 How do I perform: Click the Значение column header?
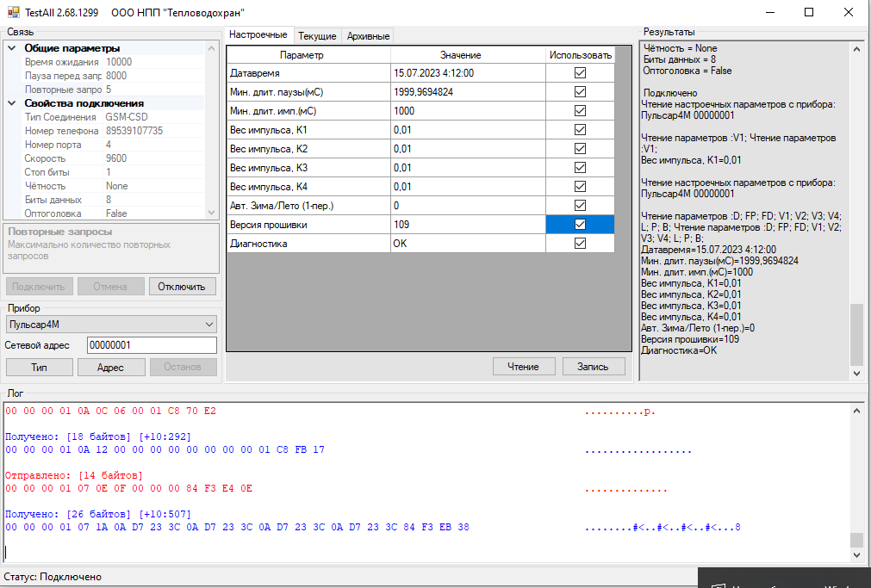(468, 55)
